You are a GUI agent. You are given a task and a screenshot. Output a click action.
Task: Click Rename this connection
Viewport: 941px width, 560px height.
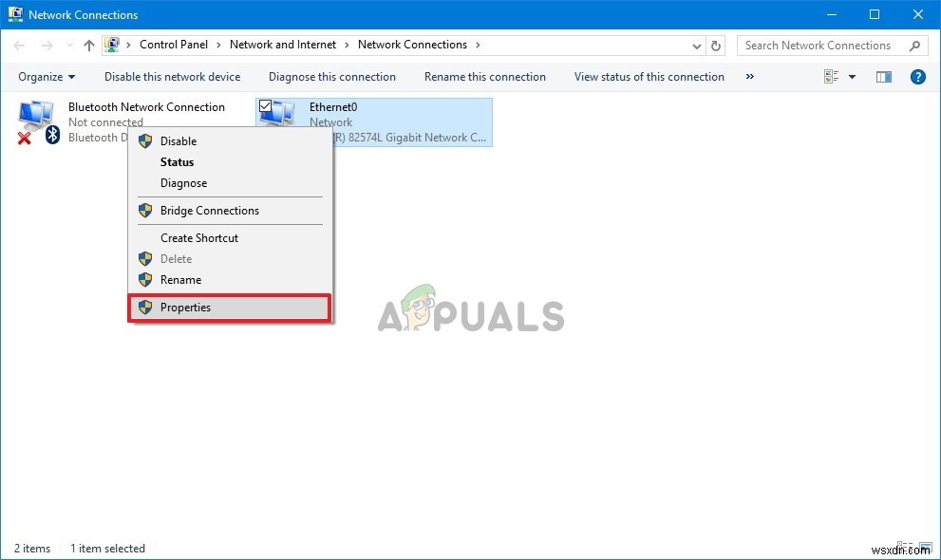(x=485, y=77)
